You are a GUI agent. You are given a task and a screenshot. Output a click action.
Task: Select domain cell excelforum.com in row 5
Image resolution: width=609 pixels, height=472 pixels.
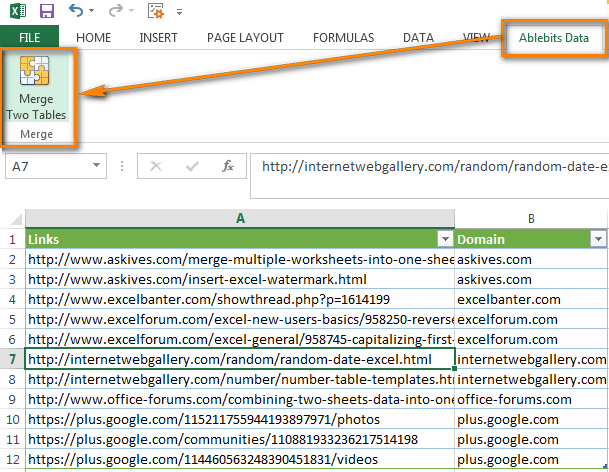click(531, 319)
